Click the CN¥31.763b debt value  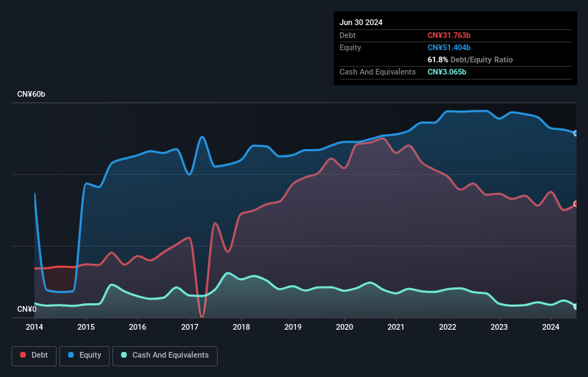[x=449, y=35]
